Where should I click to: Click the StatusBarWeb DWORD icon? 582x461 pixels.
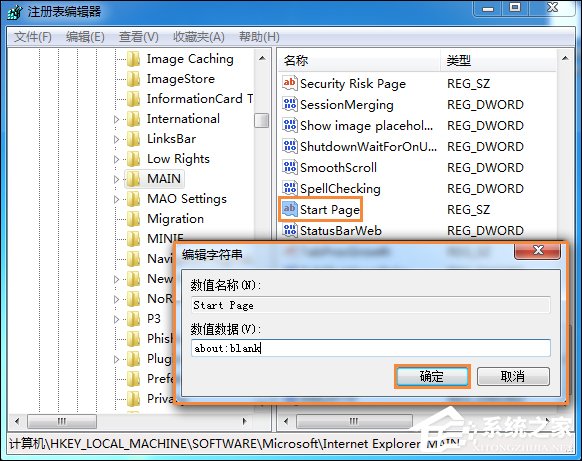[290, 230]
